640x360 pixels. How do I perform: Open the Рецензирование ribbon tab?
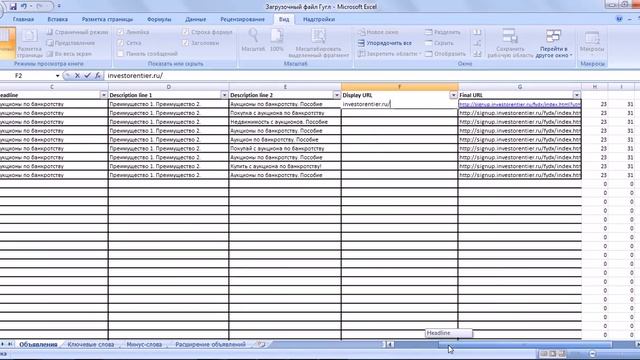coord(242,19)
